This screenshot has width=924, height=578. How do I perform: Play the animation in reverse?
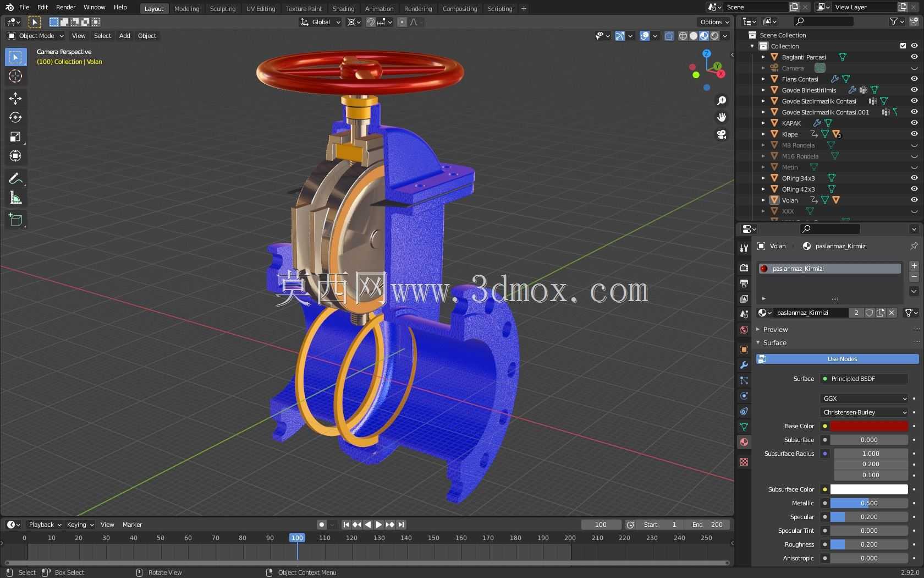click(368, 525)
